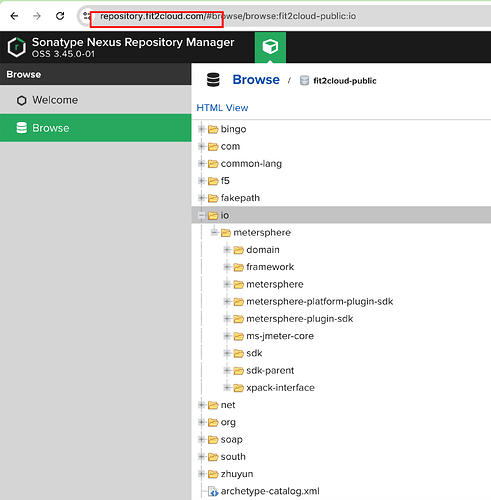Collapse the metersphere folder under io
The image size is (491, 500).
tap(214, 233)
